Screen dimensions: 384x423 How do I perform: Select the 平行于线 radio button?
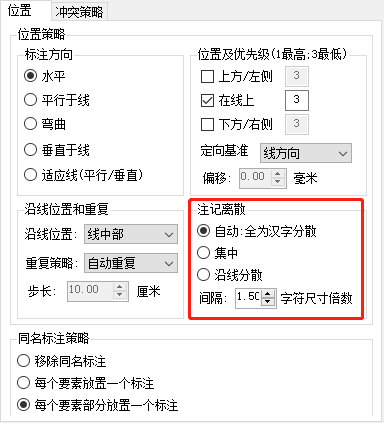pos(57,100)
